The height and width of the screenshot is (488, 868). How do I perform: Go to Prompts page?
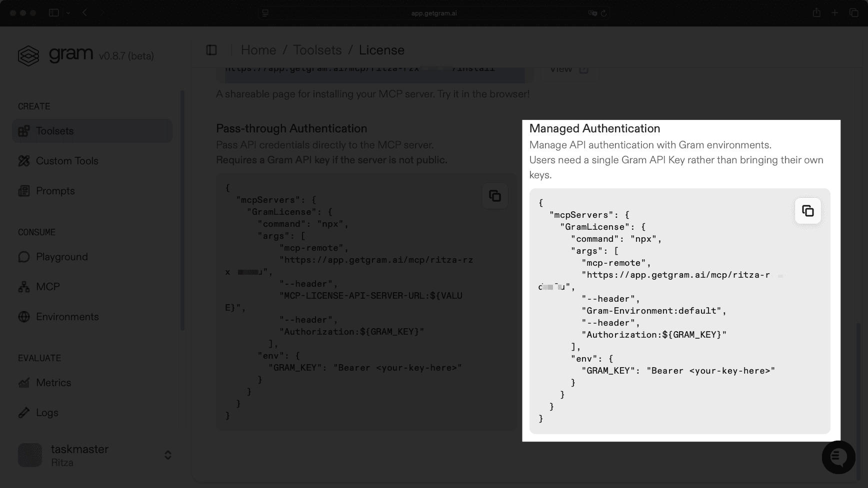pos(55,191)
